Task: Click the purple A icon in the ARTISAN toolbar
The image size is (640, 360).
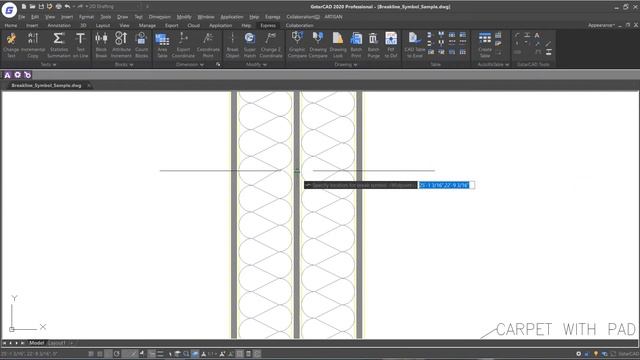Action: pyautogui.click(x=7, y=75)
